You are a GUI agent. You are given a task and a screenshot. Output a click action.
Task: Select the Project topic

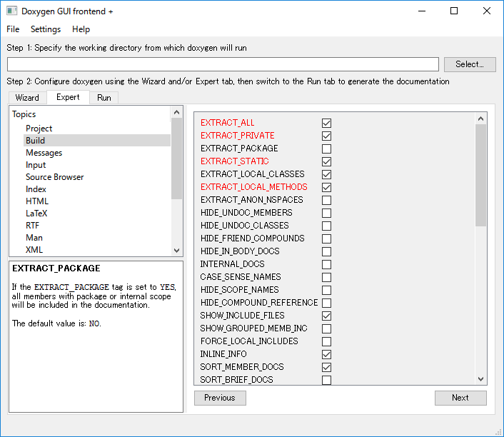[39, 129]
